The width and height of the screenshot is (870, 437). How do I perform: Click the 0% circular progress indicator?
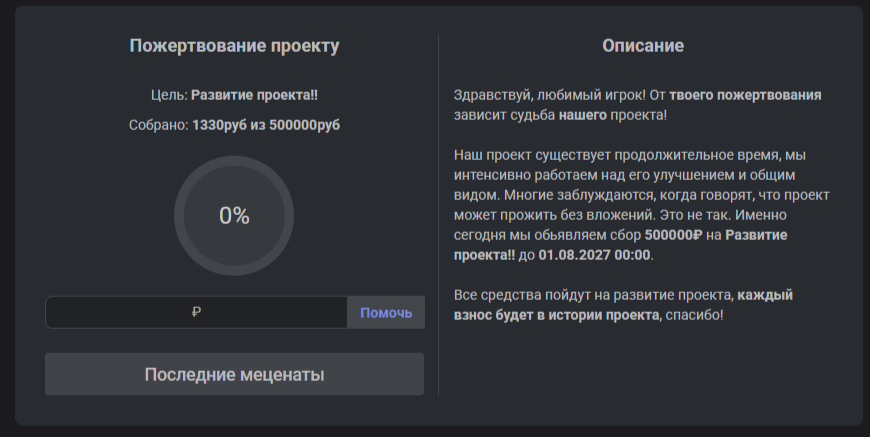(x=234, y=216)
